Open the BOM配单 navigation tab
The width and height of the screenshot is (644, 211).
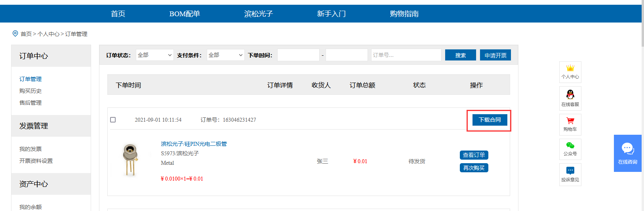185,14
